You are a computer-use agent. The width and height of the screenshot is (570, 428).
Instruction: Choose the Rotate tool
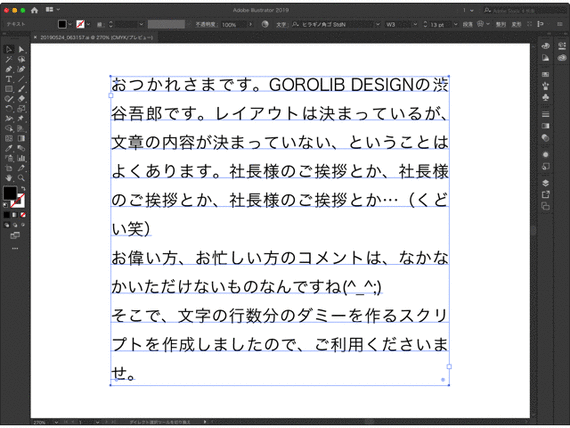tap(9, 108)
